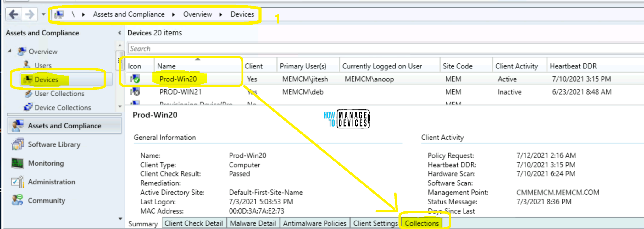This screenshot has width=644, height=229.
Task: Switch to Software Library workspace
Action: 54,144
